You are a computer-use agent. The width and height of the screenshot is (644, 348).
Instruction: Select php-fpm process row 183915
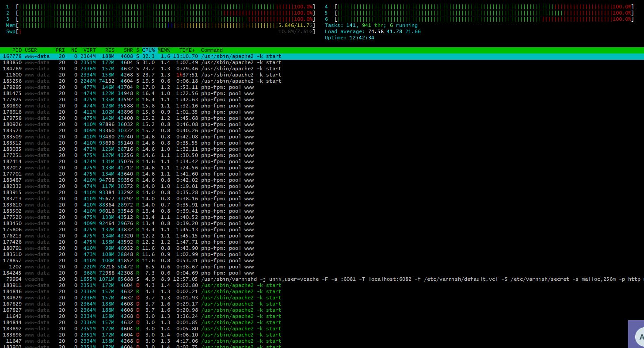(x=322, y=192)
